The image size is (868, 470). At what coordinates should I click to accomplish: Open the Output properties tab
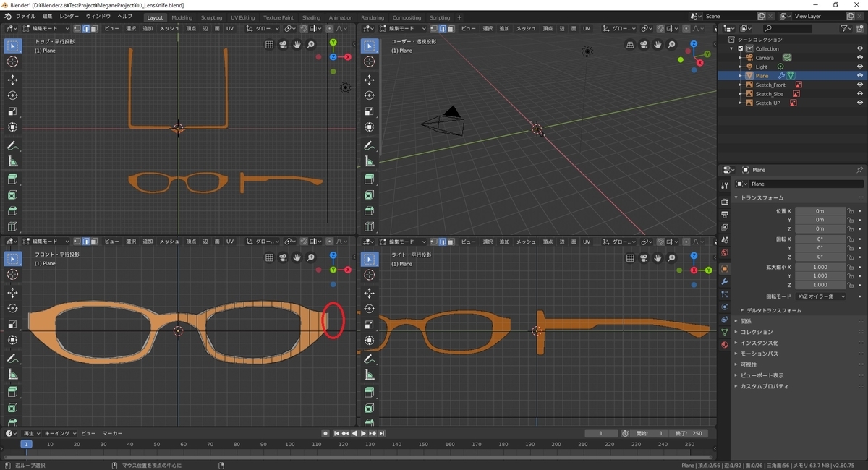click(724, 214)
